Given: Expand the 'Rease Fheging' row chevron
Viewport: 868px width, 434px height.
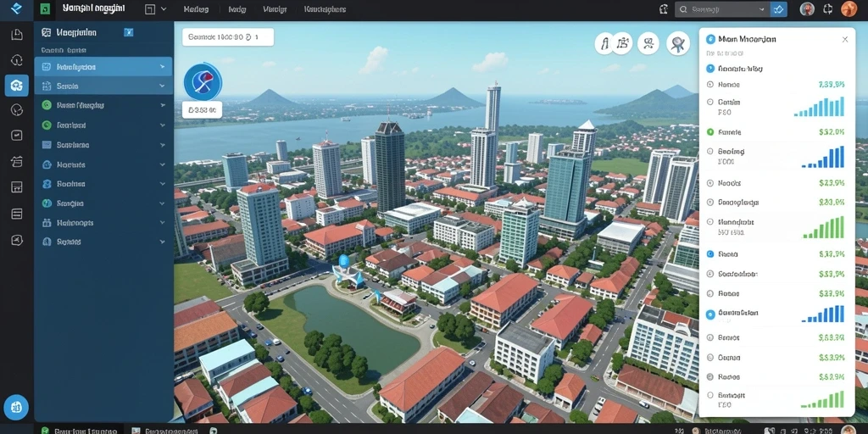Looking at the screenshot, I should pos(162,105).
